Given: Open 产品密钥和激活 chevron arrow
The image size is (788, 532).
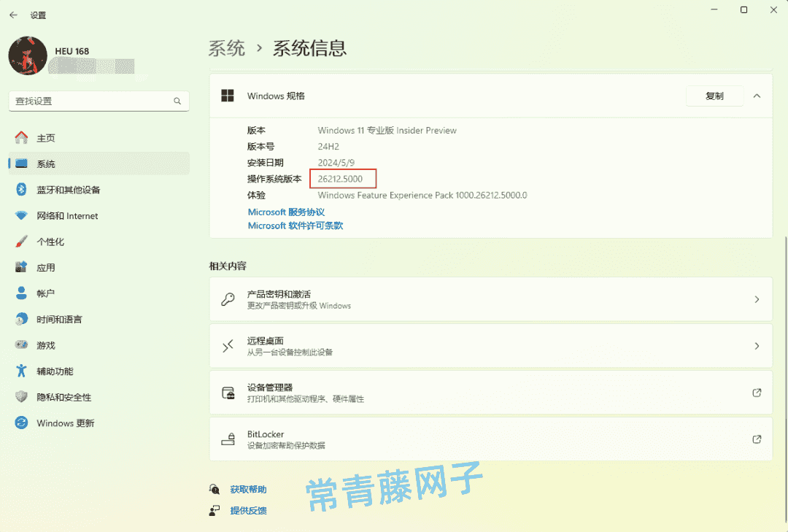Looking at the screenshot, I should [757, 299].
